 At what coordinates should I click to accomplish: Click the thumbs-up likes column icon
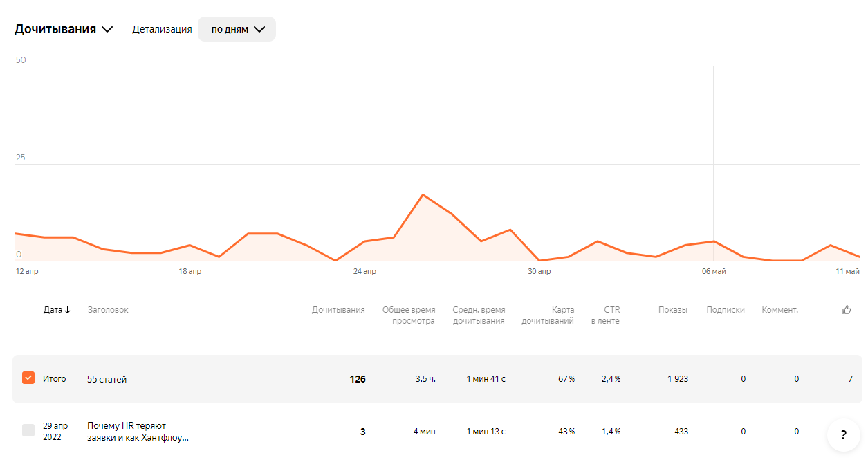point(847,310)
